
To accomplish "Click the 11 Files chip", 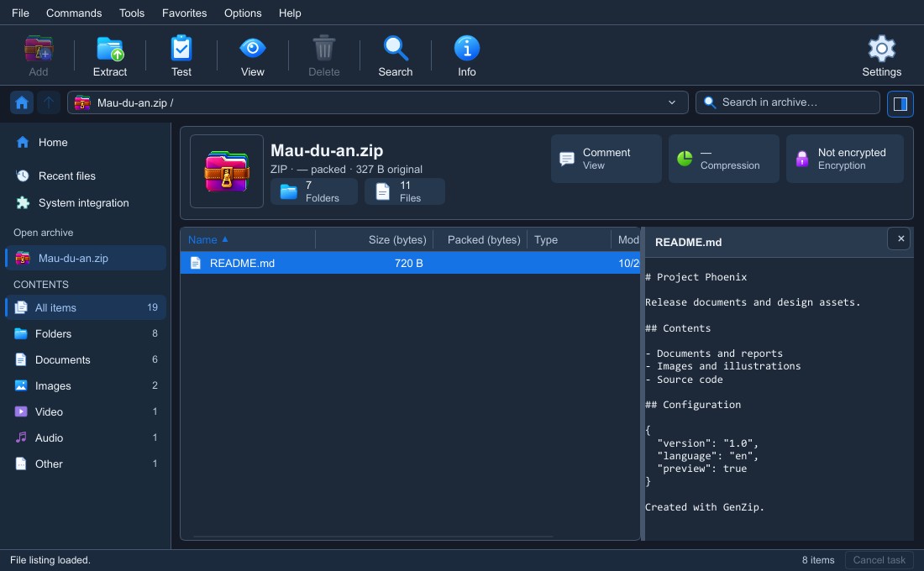I will (x=405, y=191).
